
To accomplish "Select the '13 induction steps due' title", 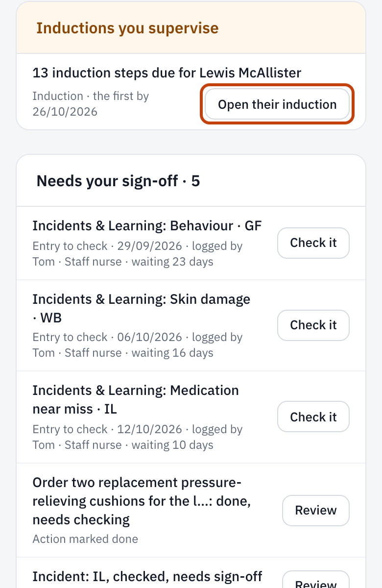I will point(167,73).
